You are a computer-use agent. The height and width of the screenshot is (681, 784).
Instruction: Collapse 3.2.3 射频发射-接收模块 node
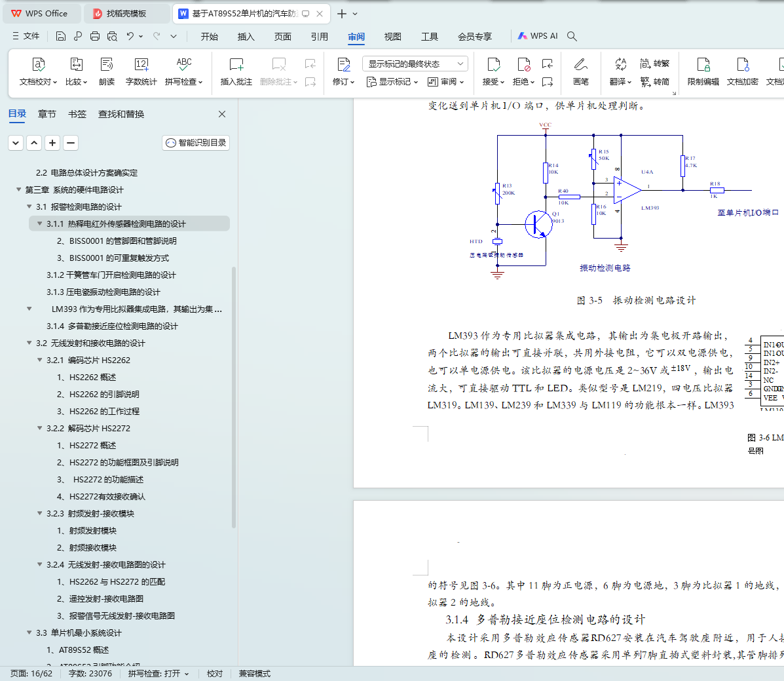coord(39,513)
